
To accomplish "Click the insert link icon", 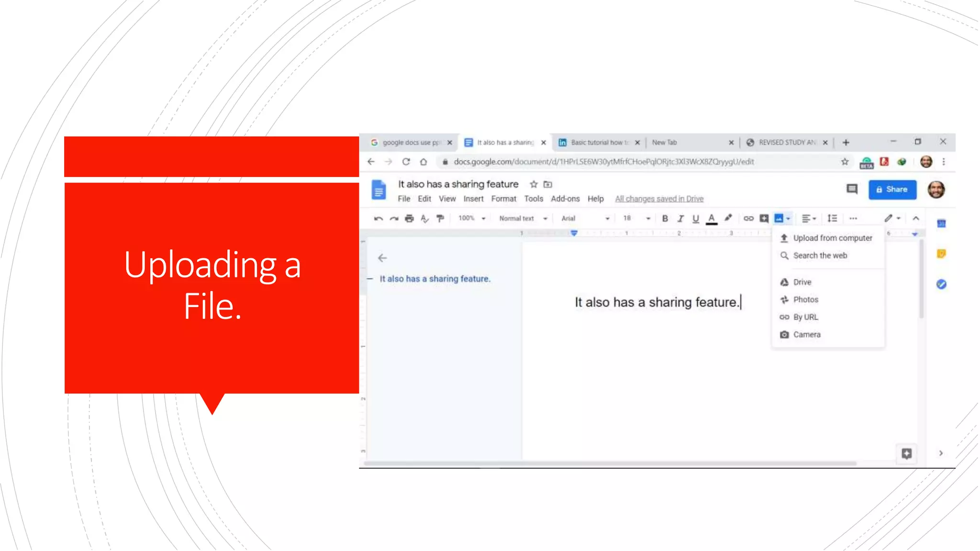I will [x=748, y=219].
